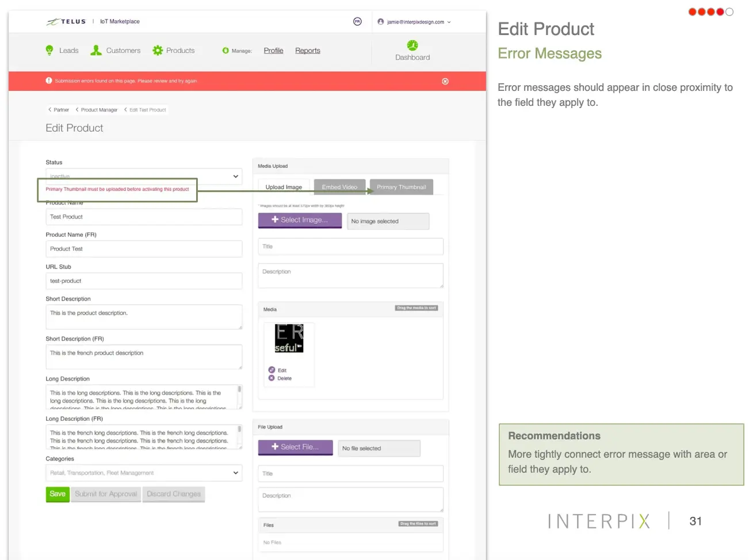The width and height of the screenshot is (749, 560).
Task: Dismiss the red submission error banner
Action: [445, 81]
